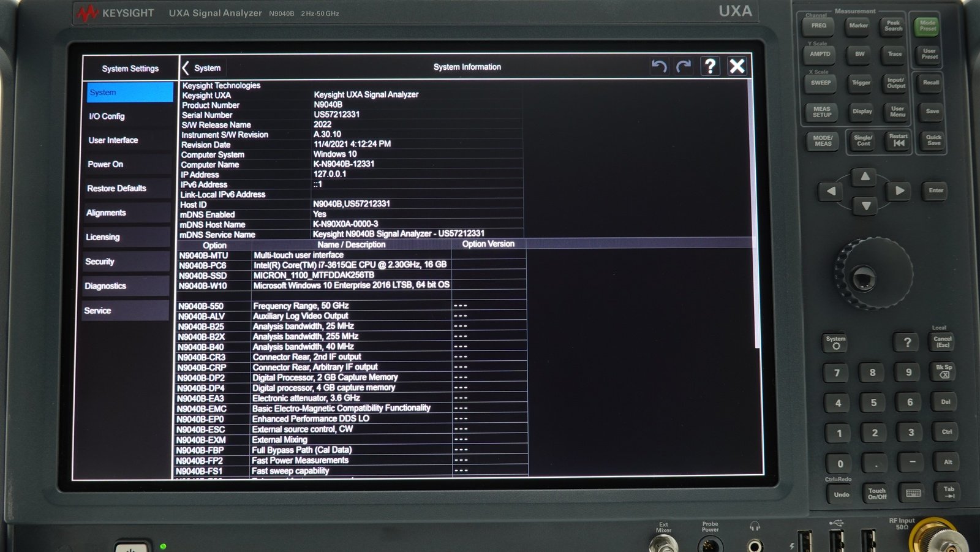Image resolution: width=980 pixels, height=552 pixels.
Task: Open the on-screen help question mark
Action: (x=710, y=66)
